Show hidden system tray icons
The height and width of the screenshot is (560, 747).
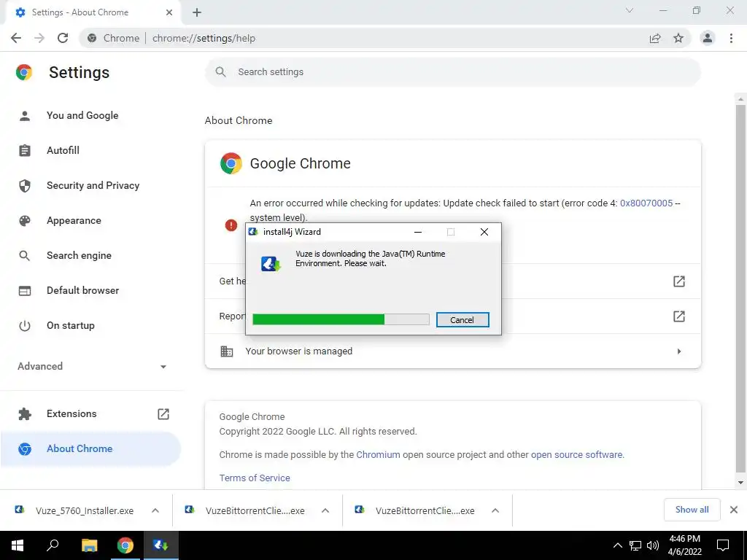point(617,545)
